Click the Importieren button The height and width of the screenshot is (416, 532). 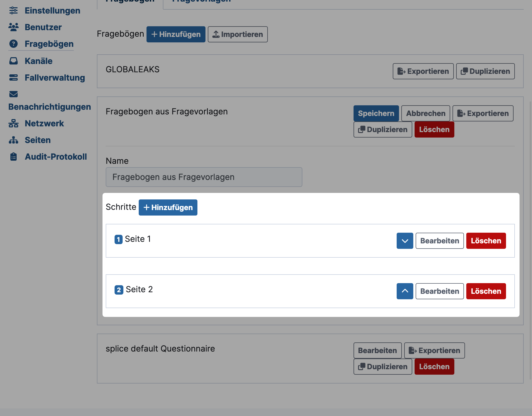pyautogui.click(x=238, y=34)
